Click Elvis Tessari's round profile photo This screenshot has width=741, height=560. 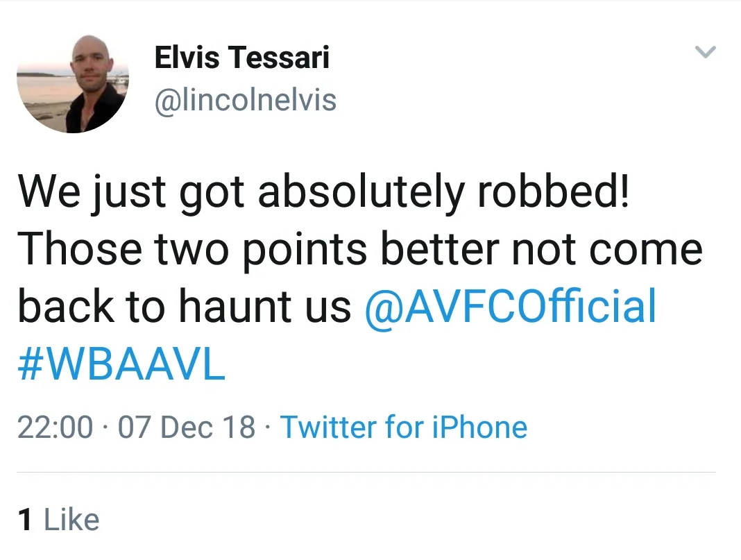coord(73,82)
